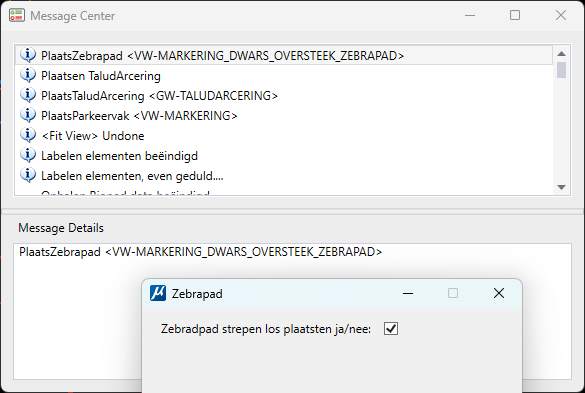Click info icon beside PlaatsParkeervak message
This screenshot has width=585, height=393.
(28, 115)
